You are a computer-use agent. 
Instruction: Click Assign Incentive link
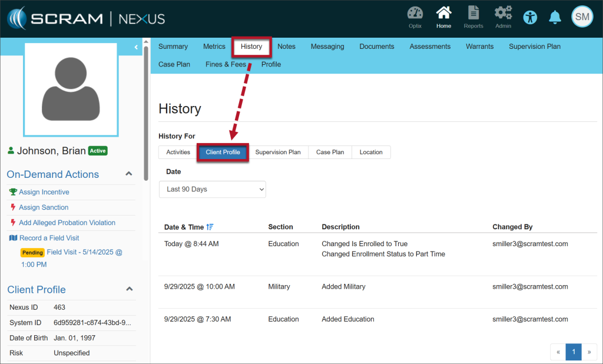pos(44,192)
